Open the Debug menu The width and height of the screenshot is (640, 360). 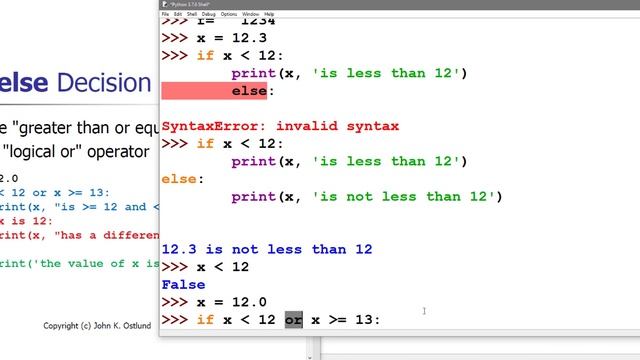208,14
